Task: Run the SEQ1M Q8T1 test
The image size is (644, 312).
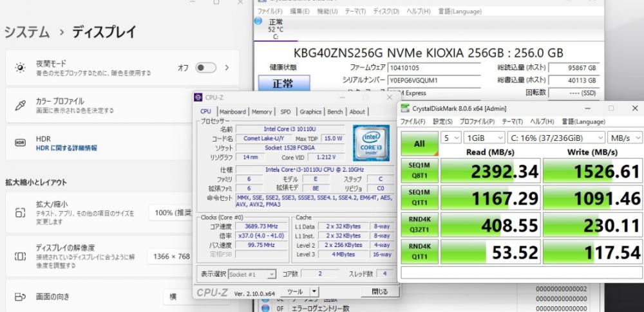Action: [x=419, y=170]
